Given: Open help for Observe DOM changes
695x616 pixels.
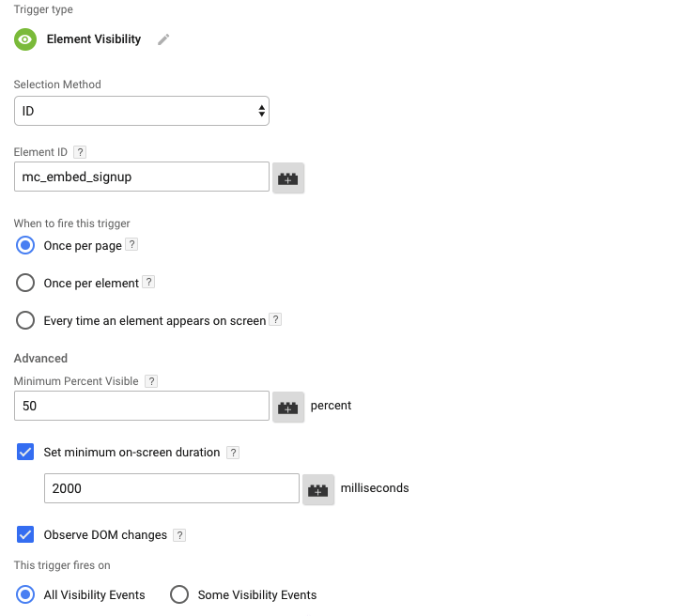Looking at the screenshot, I should tap(179, 535).
